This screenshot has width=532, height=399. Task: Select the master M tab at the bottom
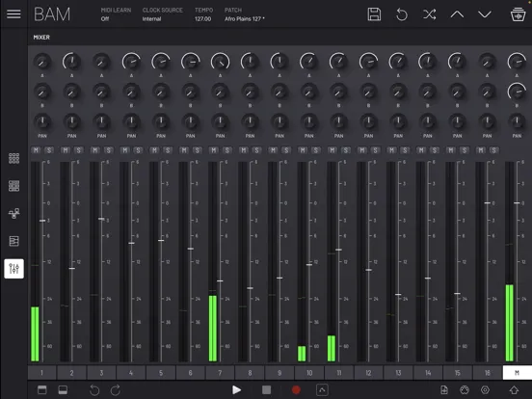pyautogui.click(x=518, y=373)
